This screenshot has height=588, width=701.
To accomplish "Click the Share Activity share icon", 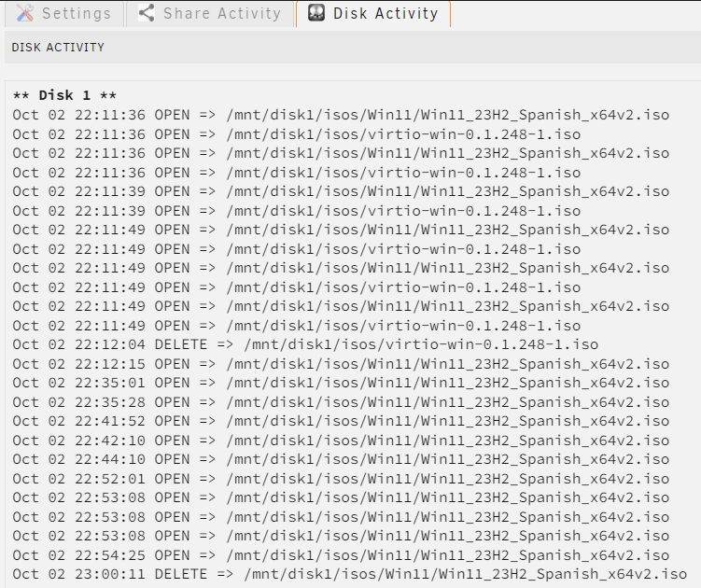I will click(147, 13).
